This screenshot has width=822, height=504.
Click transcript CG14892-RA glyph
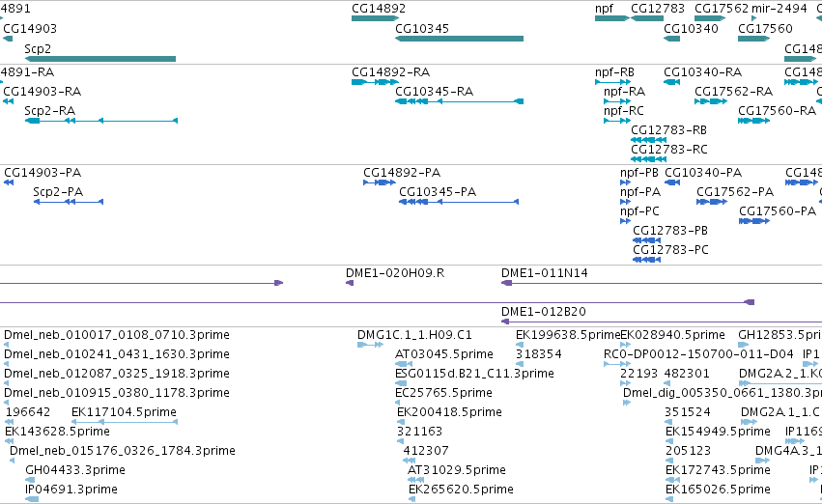coord(376,82)
